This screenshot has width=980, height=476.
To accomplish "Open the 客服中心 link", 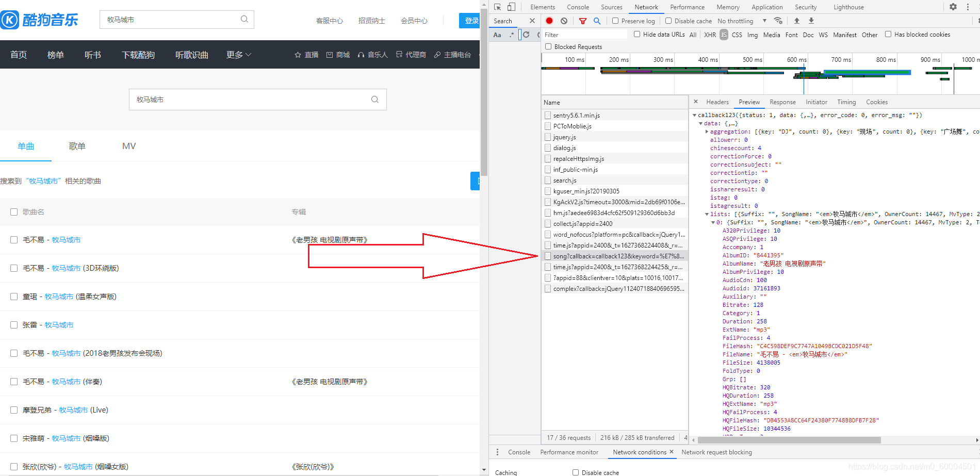I will pyautogui.click(x=330, y=21).
